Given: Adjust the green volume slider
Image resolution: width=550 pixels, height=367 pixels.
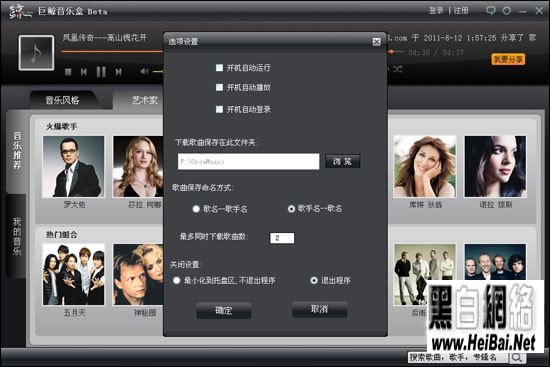Looking at the screenshot, I should point(158,72).
